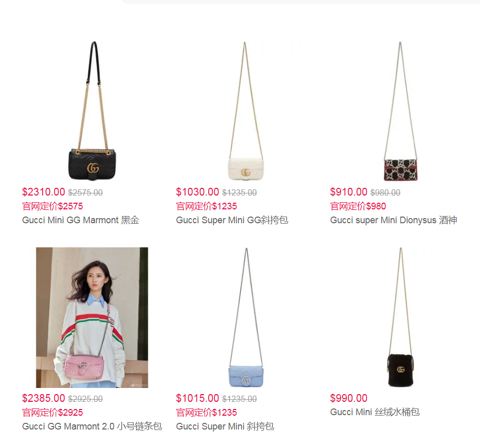
Task: Open the Dionysus super mini bag image
Action: tap(401, 111)
